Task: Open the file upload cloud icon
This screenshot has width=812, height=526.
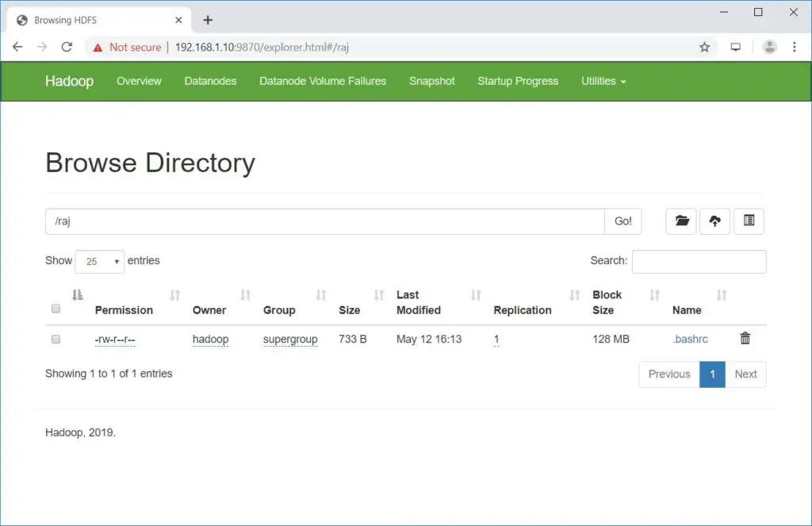Action: (714, 221)
